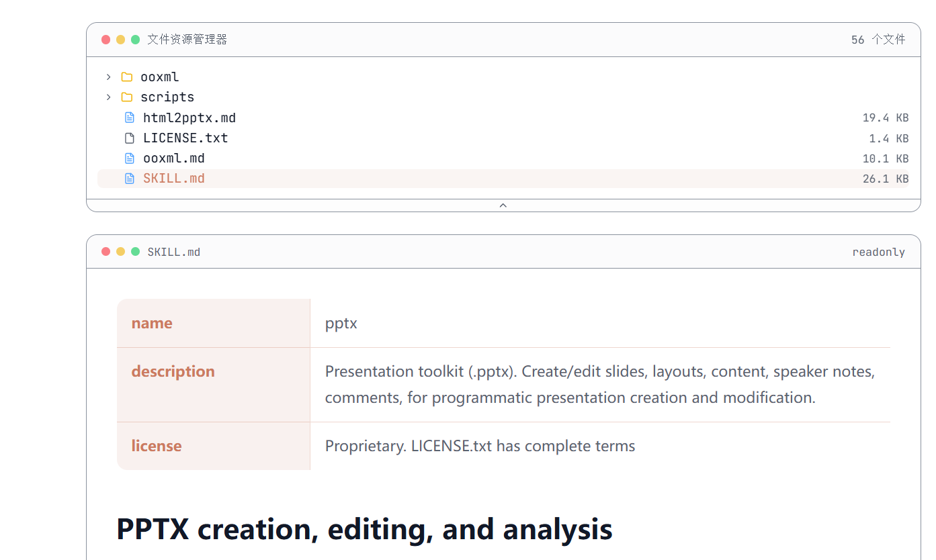
Task: Expand the ooxml folder chevron
Action: 109,77
